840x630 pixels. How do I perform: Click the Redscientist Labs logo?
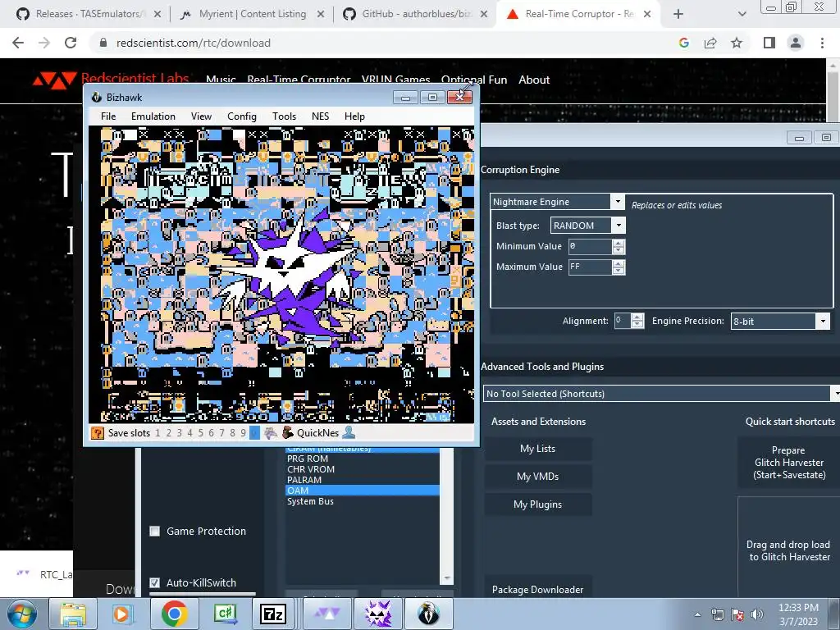(111, 80)
